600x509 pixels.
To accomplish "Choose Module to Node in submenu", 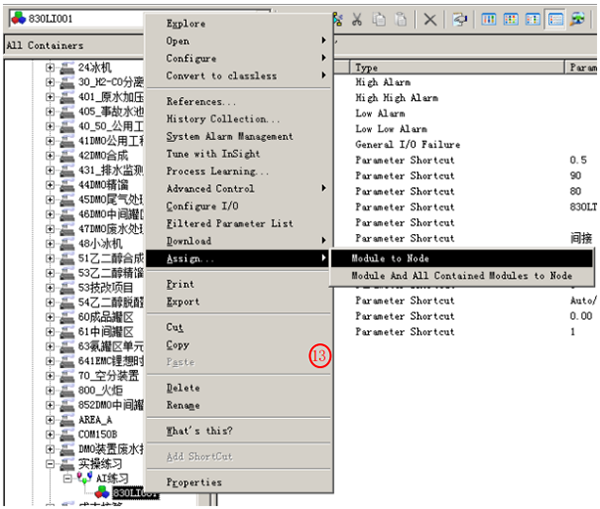I will coord(390,258).
